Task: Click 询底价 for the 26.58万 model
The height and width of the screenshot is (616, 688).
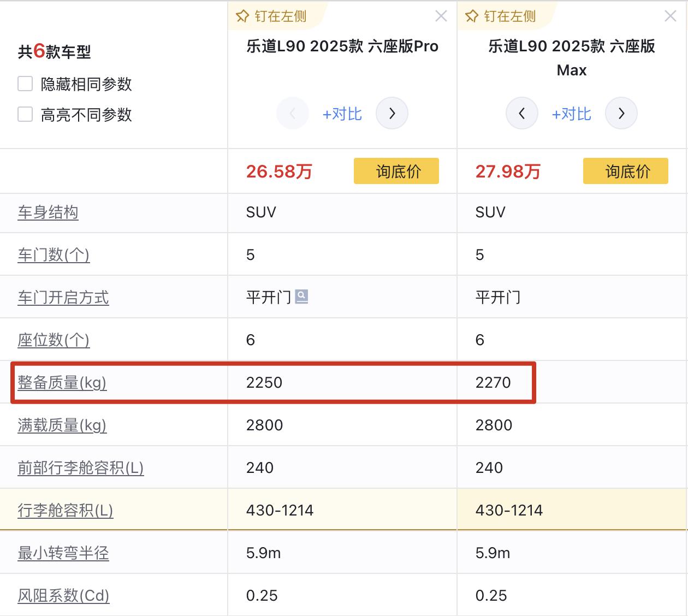Action: [x=396, y=171]
